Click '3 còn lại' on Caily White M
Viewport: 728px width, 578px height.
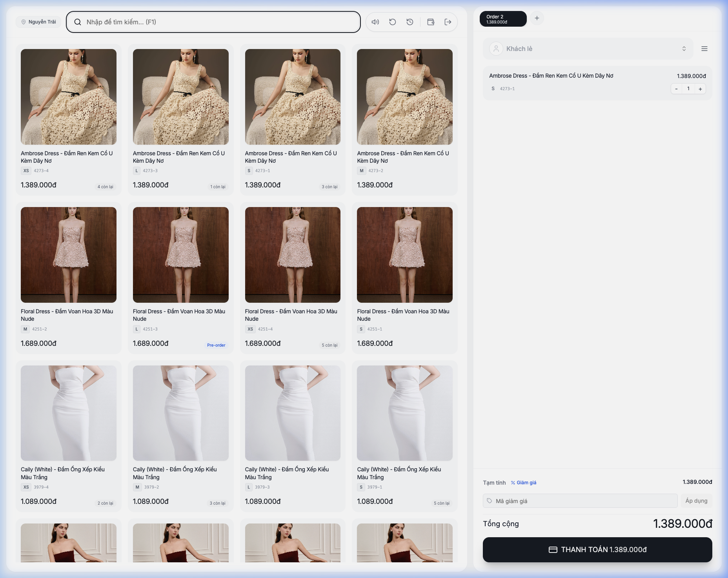point(217,503)
